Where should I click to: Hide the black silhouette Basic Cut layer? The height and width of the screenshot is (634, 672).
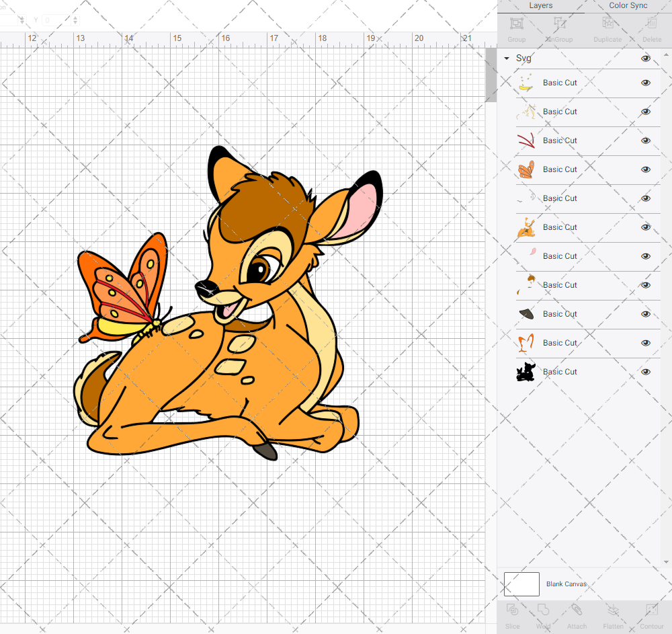pyautogui.click(x=646, y=372)
